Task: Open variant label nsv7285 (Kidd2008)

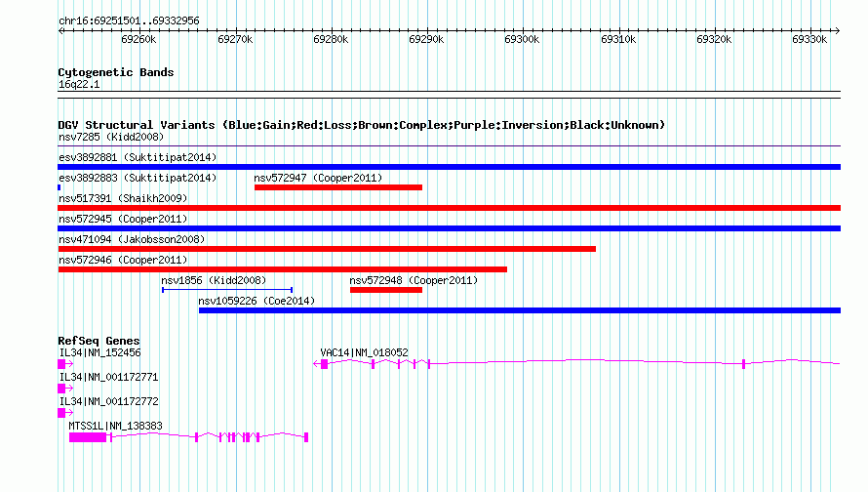Action: click(x=111, y=137)
